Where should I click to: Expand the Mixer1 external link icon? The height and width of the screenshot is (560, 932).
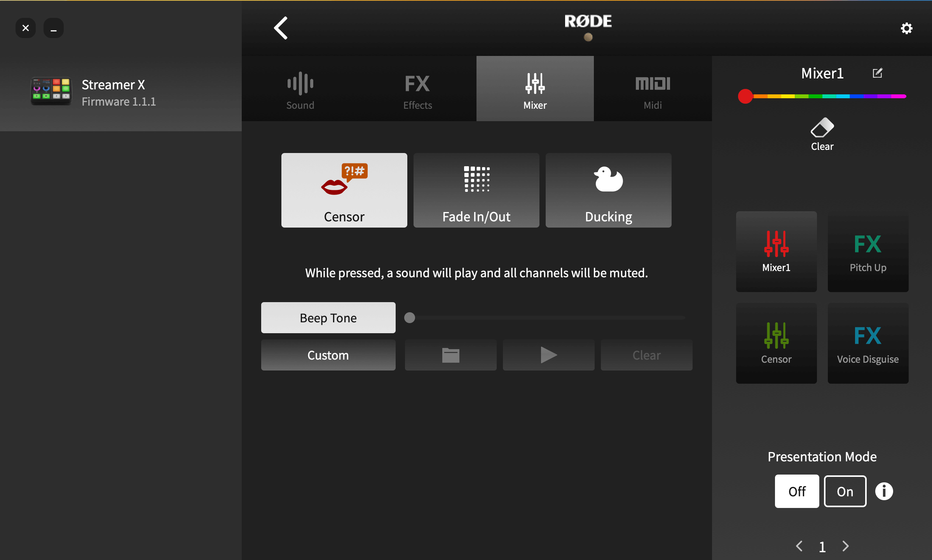click(x=878, y=73)
